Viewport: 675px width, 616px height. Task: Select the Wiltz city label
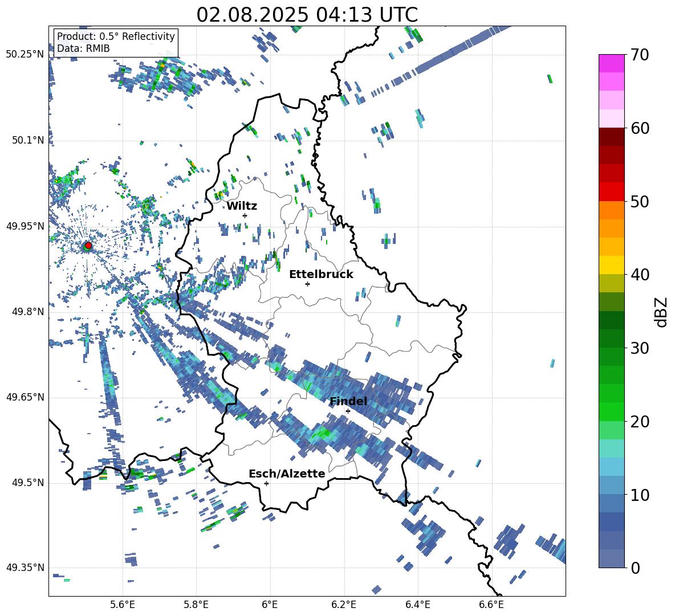tap(242, 206)
